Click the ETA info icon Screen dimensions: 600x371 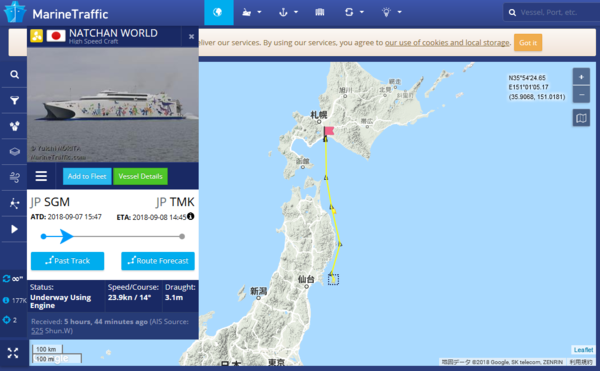click(191, 216)
